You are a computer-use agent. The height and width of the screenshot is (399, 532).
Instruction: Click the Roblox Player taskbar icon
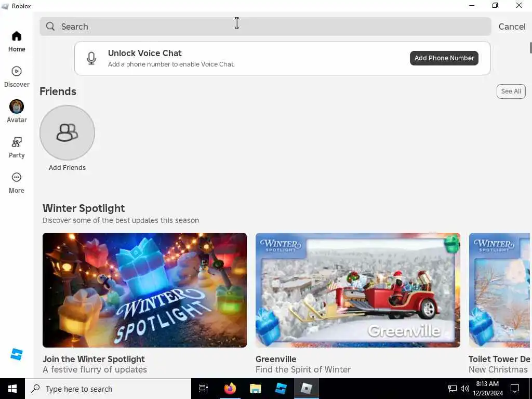click(307, 389)
